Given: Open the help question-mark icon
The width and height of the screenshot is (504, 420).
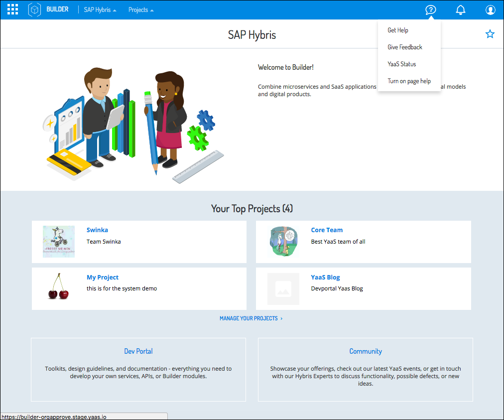Looking at the screenshot, I should (x=430, y=9).
